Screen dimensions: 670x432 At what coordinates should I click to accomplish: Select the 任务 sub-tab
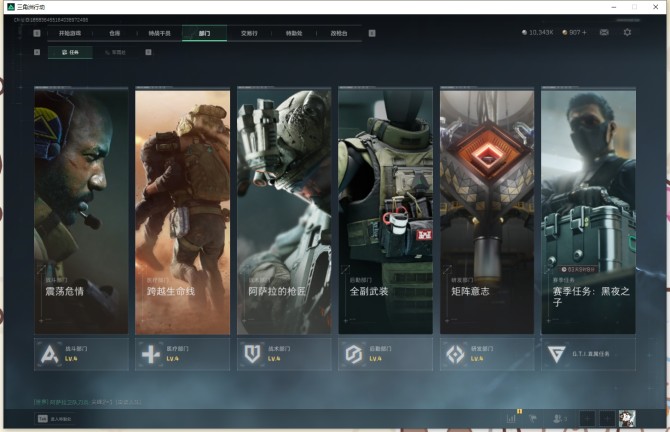coord(71,52)
